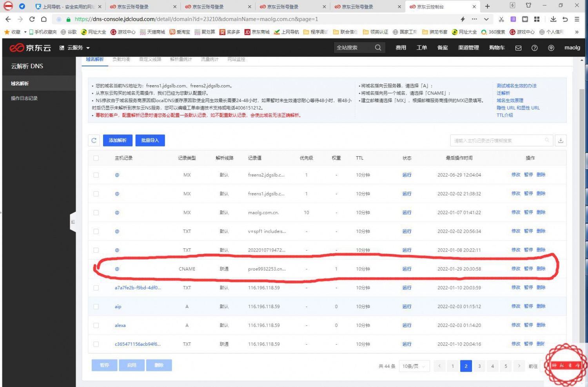The image size is (588, 387).
Task: Open the 测试域名生效的办法 help link
Action: [517, 86]
